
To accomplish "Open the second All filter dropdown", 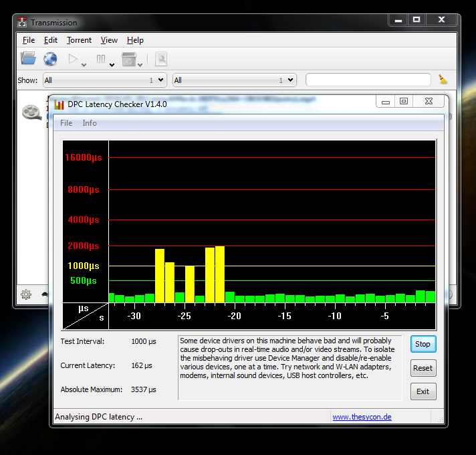I will [x=235, y=80].
